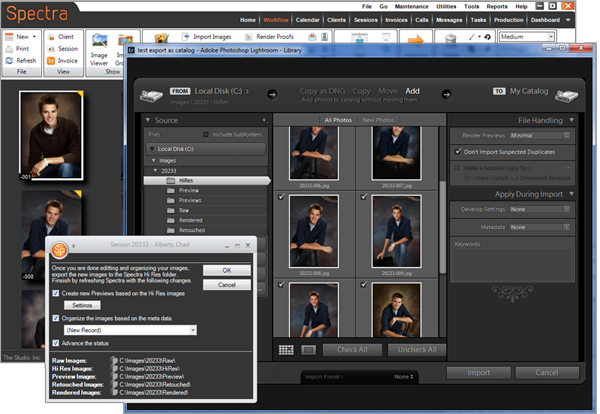Screen dimensions: 600x414
Task: Toggle Organize the images based on meta data
Action: pos(56,318)
